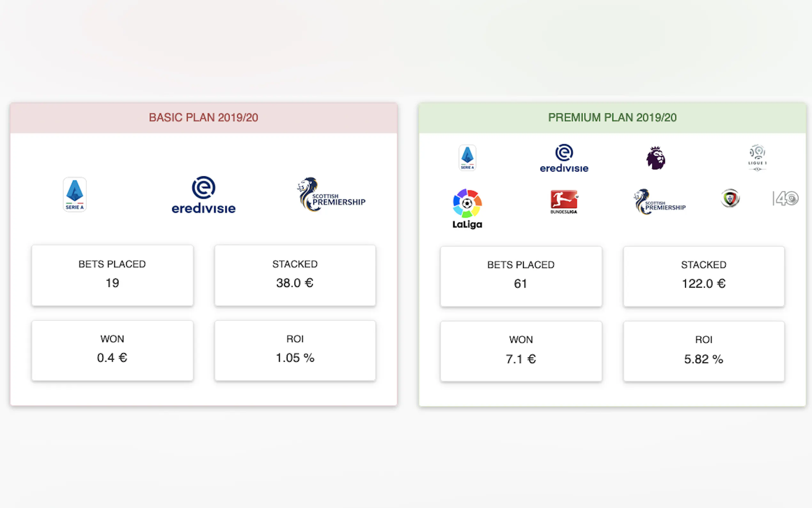This screenshot has height=508, width=812.
Task: Open the Basic Plan 2019/20 header
Action: (203, 118)
